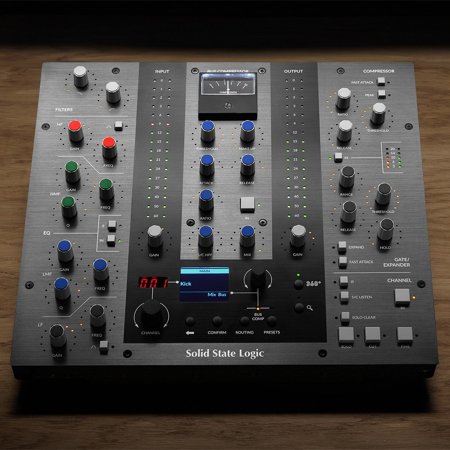Image resolution: width=450 pixels, height=450 pixels.
Task: Toggle the EQ IN switch
Action: [111, 240]
